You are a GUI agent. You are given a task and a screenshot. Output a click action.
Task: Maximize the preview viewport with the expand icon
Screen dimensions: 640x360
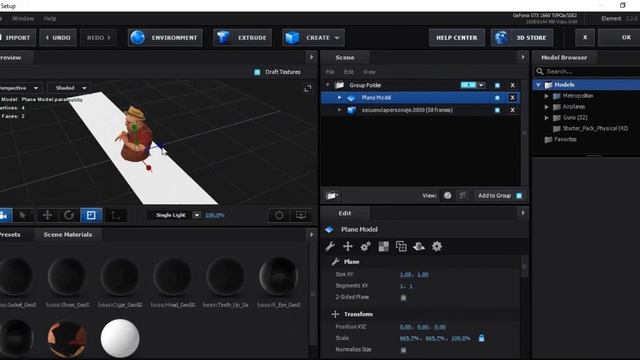point(308,88)
